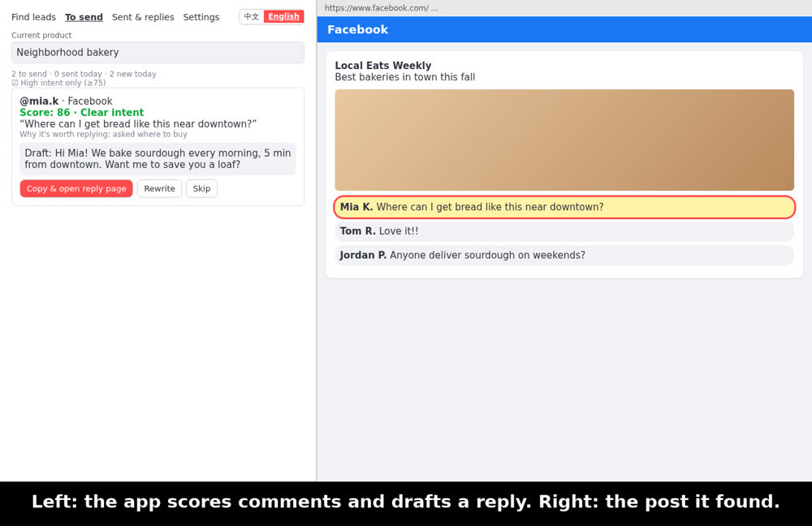Click Tom R.'s 'Love it!!' comment
This screenshot has height=526, width=812.
[x=564, y=231]
